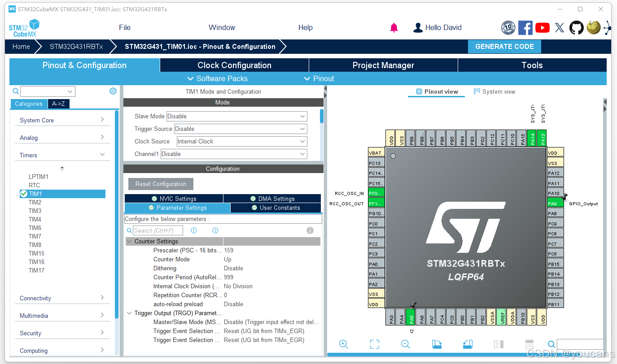Click the 10-year anniversary badge icon
617x364 pixels.
(x=508, y=28)
